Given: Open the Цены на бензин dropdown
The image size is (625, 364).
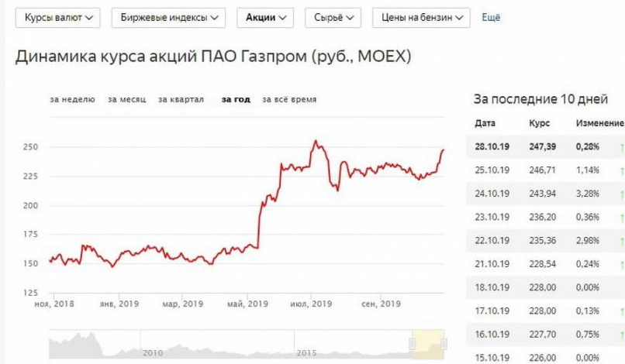Looking at the screenshot, I should pyautogui.click(x=421, y=17).
